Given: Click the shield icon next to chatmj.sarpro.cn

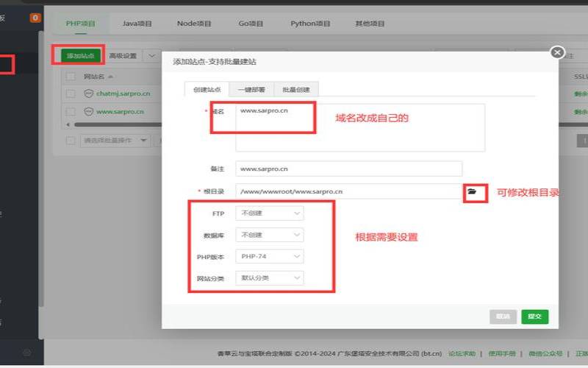Looking at the screenshot, I should 88,93.
